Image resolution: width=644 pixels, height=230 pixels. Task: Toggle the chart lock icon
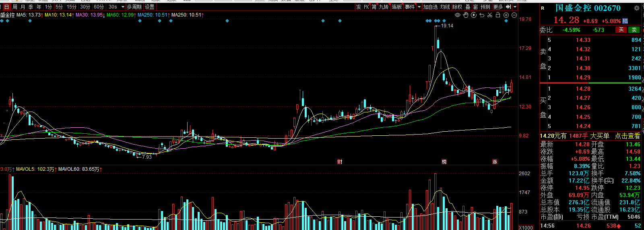tap(498, 15)
